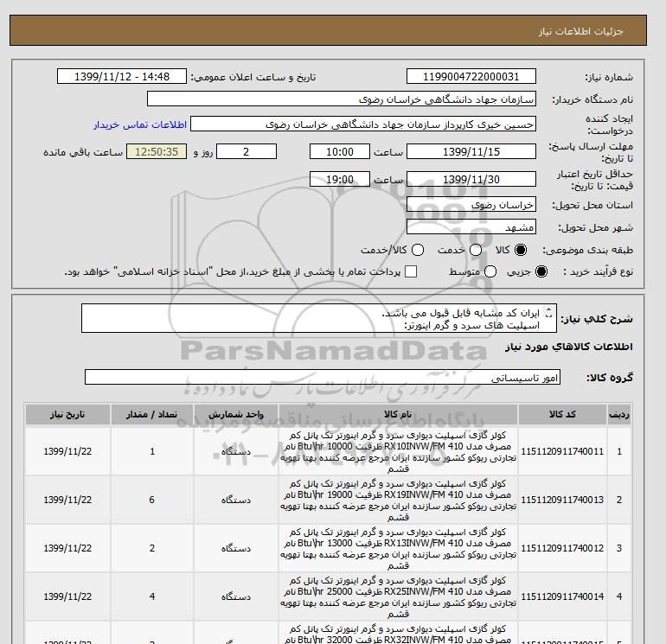Click quantity 6 in row 2
Viewport: 666px width, 644px height.
click(152, 500)
